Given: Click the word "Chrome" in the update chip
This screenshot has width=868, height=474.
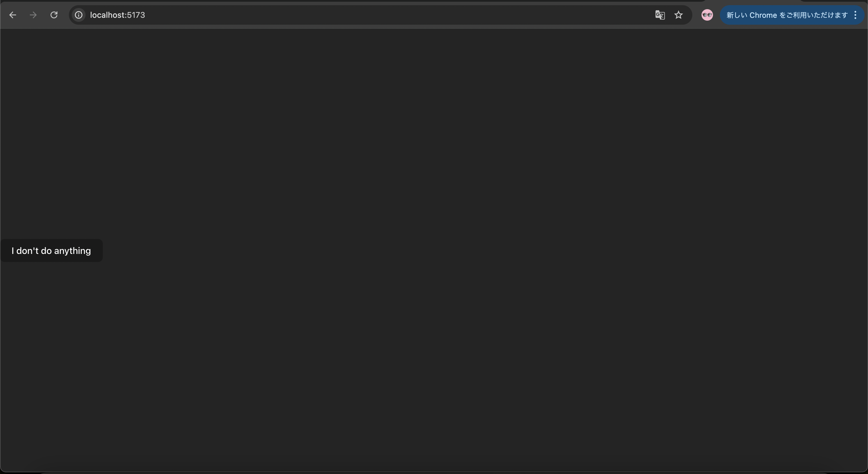Looking at the screenshot, I should point(763,15).
